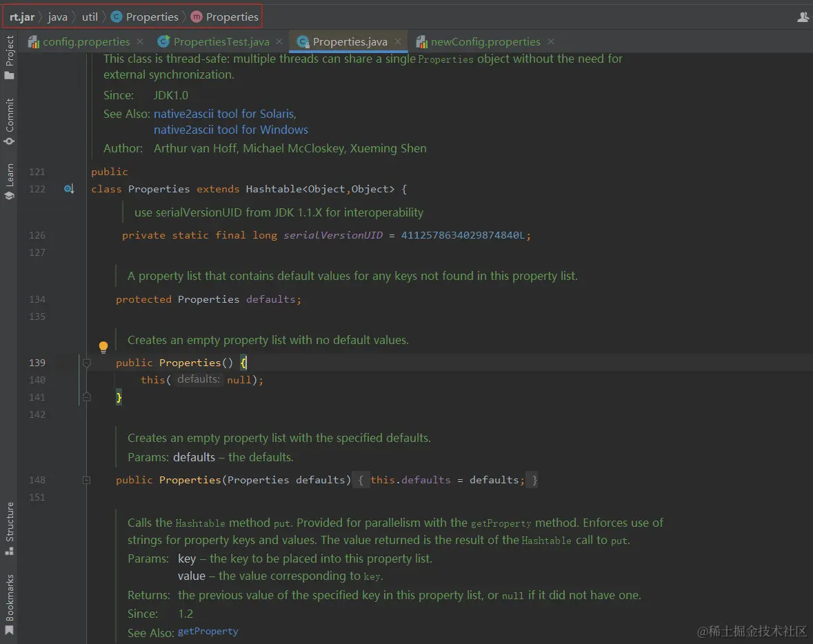Open the Project tool window
This screenshot has width=813, height=644.
click(x=9, y=57)
